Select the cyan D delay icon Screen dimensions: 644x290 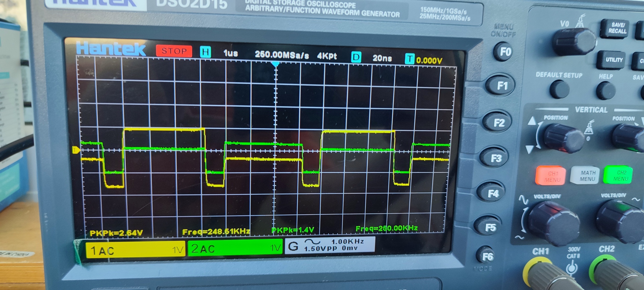[356, 57]
